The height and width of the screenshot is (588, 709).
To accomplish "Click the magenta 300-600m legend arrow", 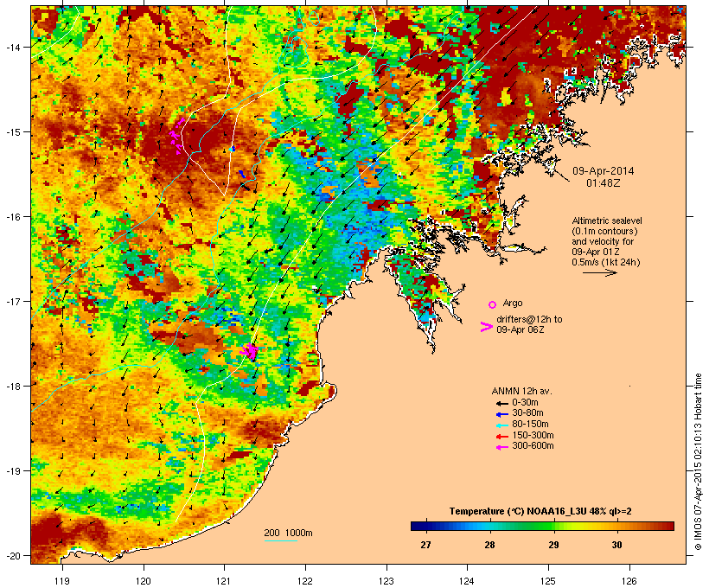I will point(501,447).
